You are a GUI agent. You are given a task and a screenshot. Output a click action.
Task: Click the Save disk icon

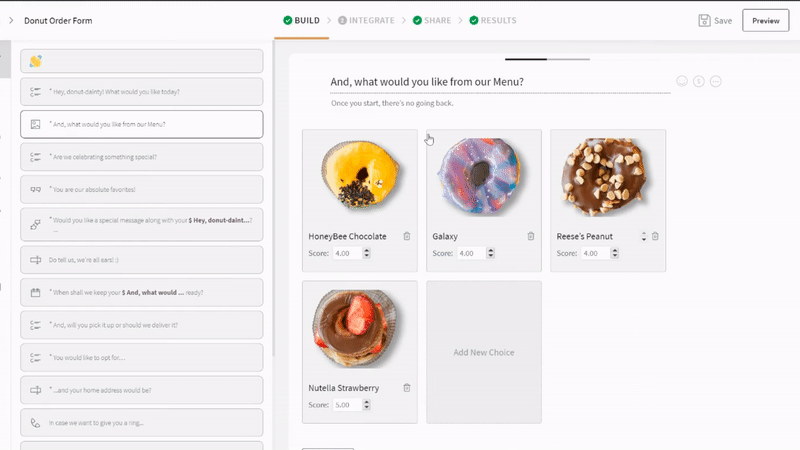[704, 20]
